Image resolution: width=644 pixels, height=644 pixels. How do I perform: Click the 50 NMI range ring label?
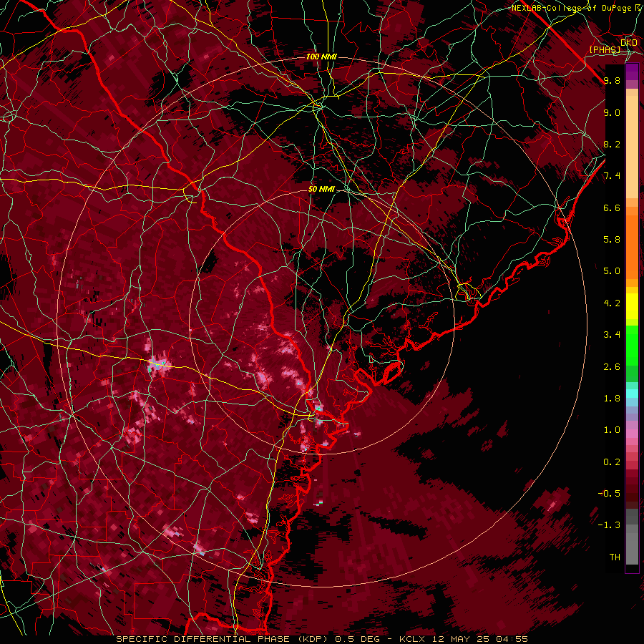point(321,189)
